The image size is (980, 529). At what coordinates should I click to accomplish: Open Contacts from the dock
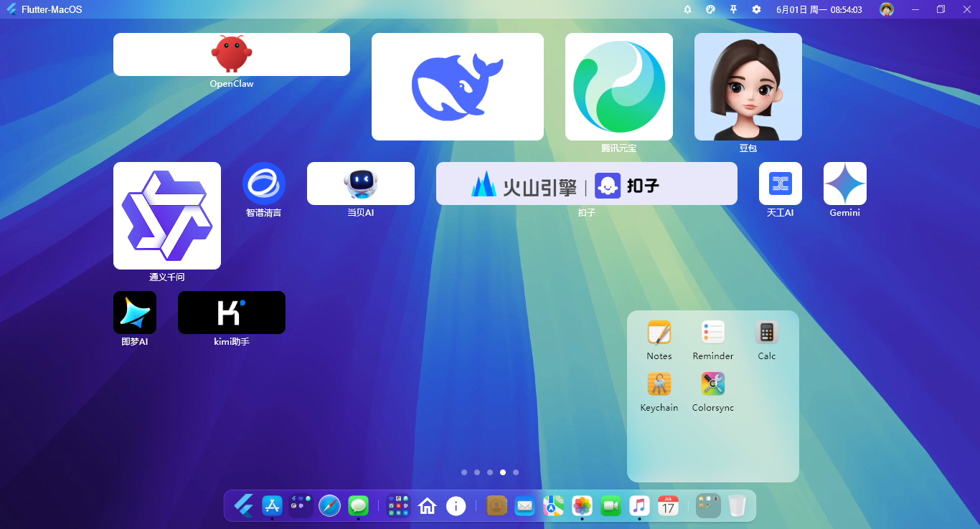496,506
